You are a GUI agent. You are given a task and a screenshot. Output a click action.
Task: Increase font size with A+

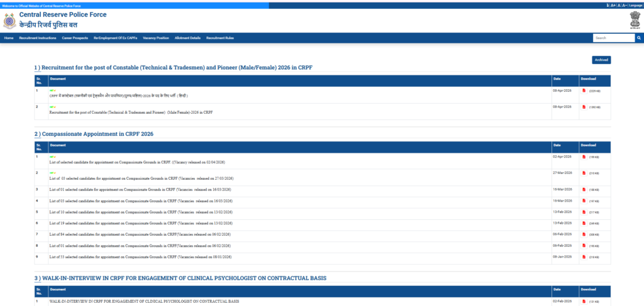click(x=613, y=5)
